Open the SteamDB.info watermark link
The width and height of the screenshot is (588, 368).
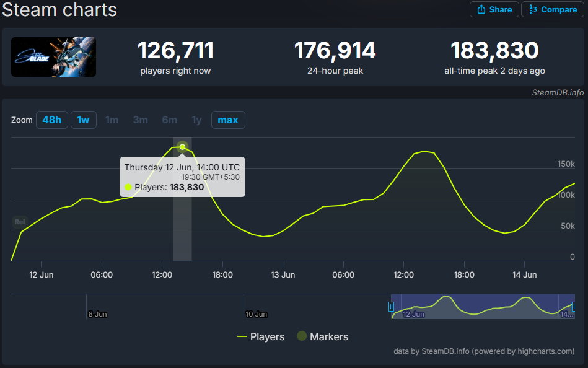[558, 93]
